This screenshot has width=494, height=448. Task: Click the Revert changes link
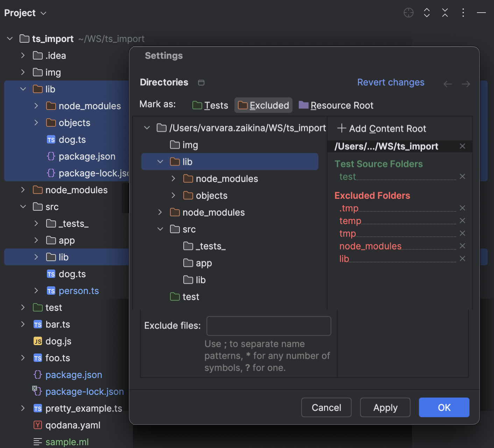(x=390, y=82)
